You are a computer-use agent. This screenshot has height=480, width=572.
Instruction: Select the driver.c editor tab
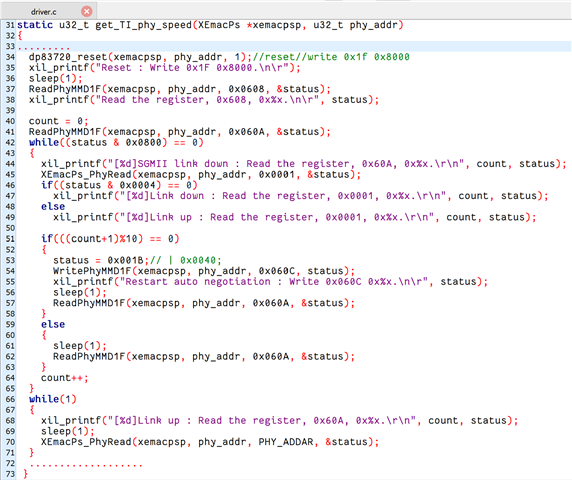49,11
